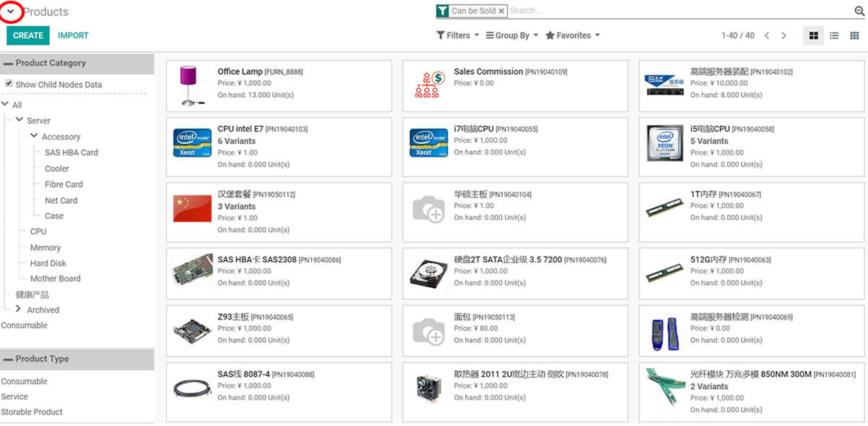
Task: Remove the 'Can be Sold' filter tag
Action: click(x=501, y=12)
